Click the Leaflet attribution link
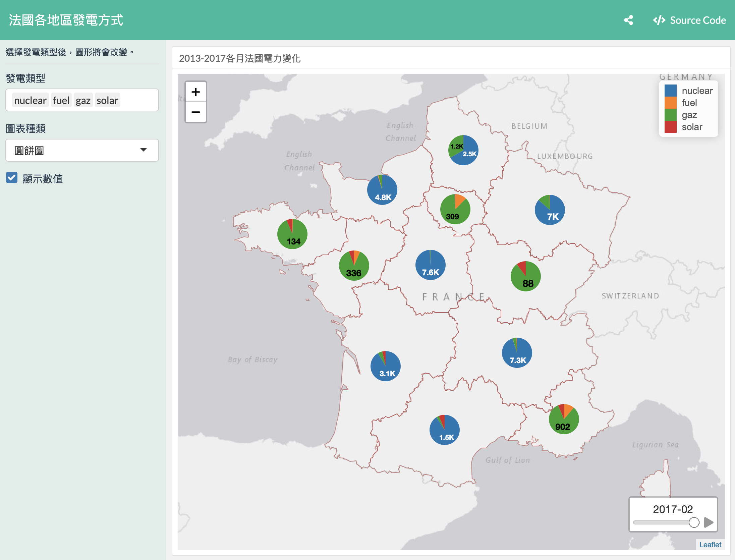 coord(710,544)
